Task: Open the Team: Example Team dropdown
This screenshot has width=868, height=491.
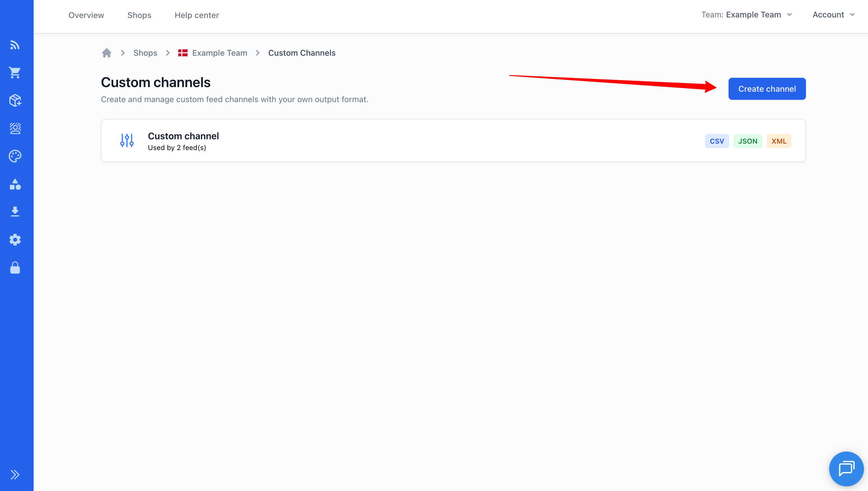Action: point(746,15)
